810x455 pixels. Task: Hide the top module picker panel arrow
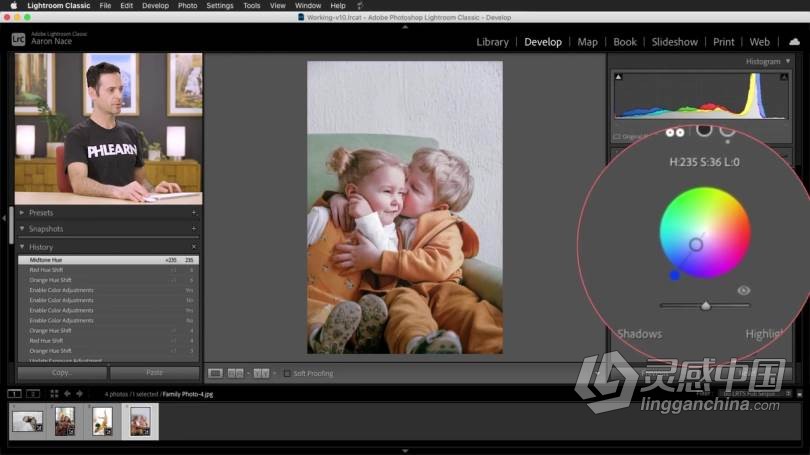405,27
